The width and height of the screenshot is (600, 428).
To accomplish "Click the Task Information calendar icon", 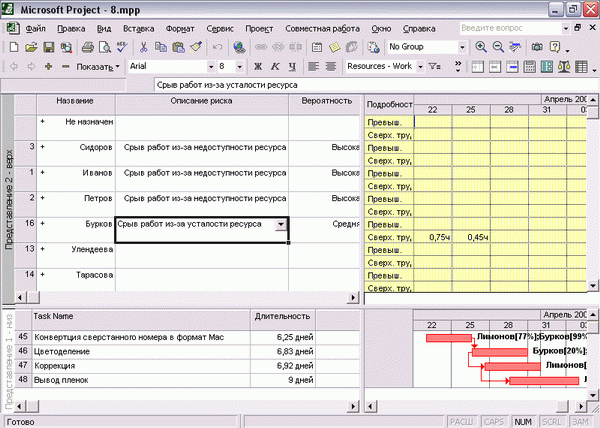I will point(317,47).
